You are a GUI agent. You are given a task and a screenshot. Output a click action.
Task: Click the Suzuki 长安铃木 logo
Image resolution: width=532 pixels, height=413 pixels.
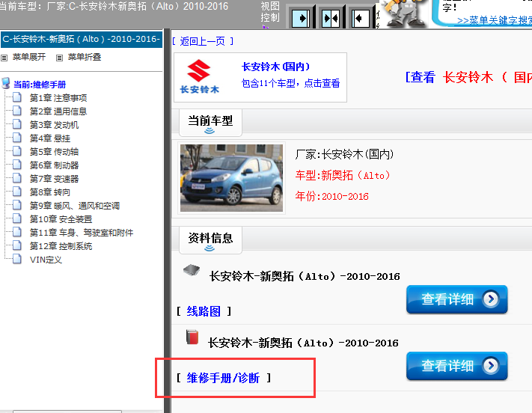point(199,77)
